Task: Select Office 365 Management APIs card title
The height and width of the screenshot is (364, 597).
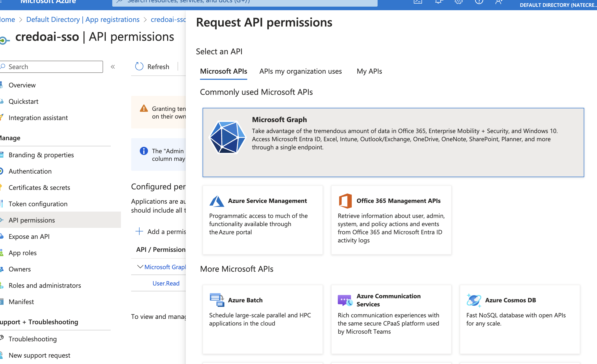Action: (x=399, y=201)
